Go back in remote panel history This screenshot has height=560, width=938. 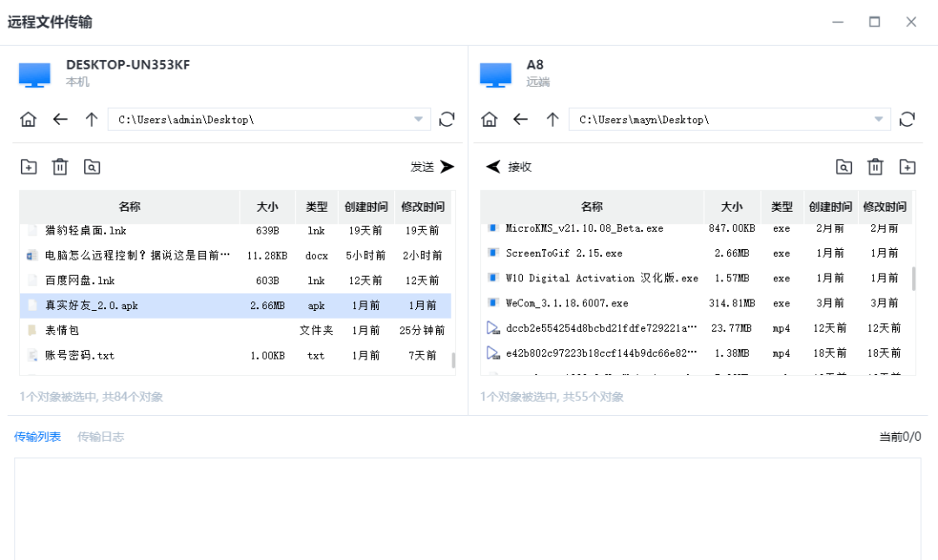(x=519, y=119)
